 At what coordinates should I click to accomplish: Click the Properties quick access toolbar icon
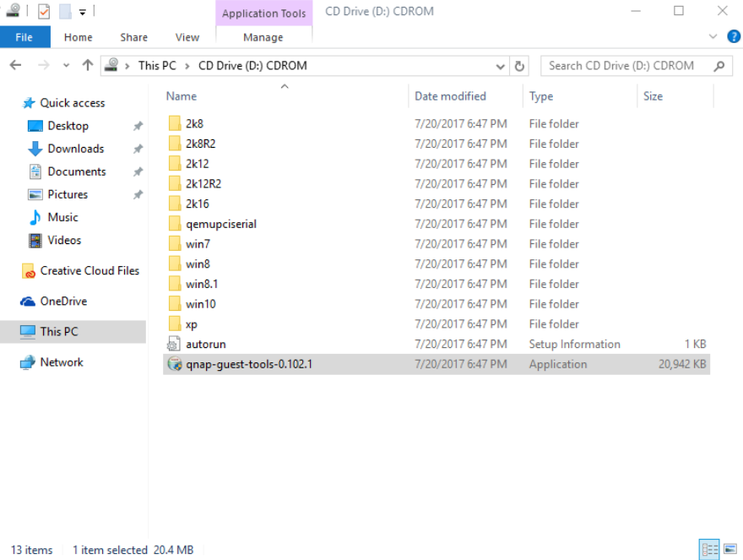[44, 11]
